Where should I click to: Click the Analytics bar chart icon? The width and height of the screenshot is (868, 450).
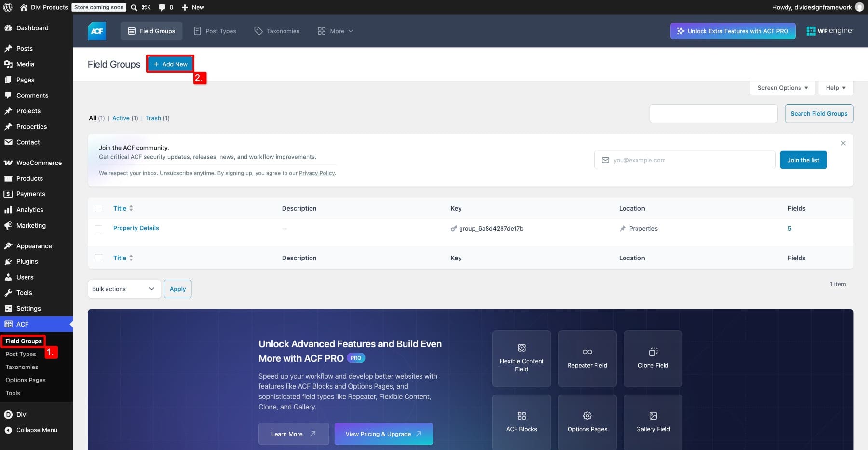click(x=8, y=210)
